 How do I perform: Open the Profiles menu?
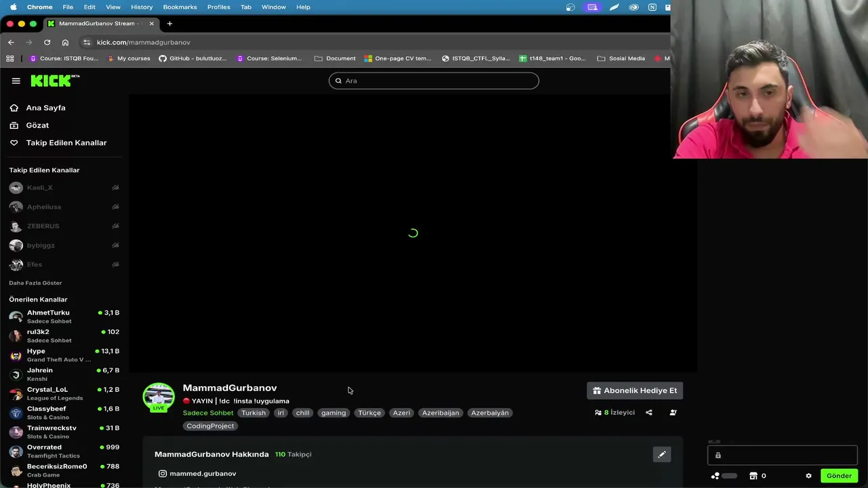[218, 7]
